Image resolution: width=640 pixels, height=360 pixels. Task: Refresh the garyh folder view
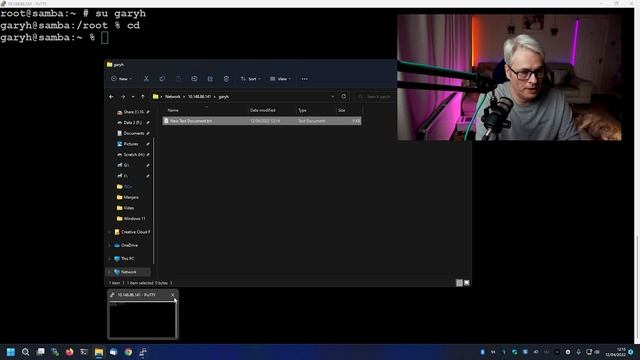click(x=343, y=97)
